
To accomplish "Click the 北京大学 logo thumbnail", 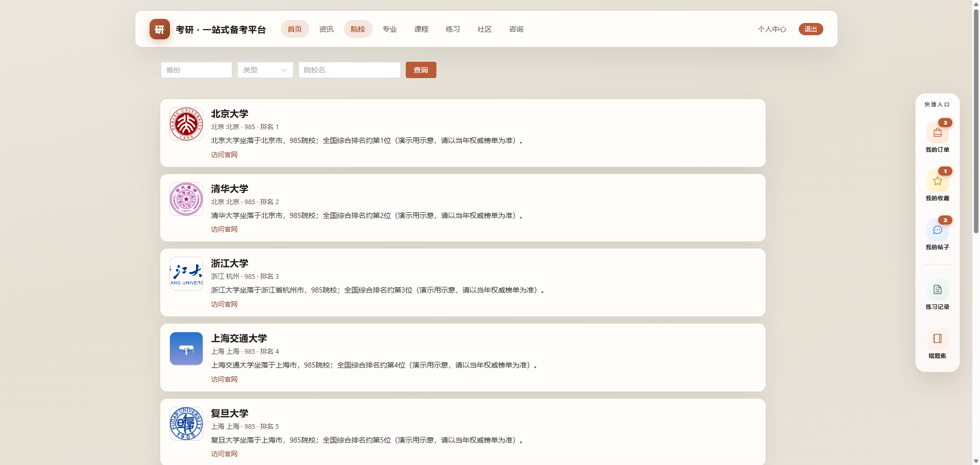I will (x=186, y=124).
